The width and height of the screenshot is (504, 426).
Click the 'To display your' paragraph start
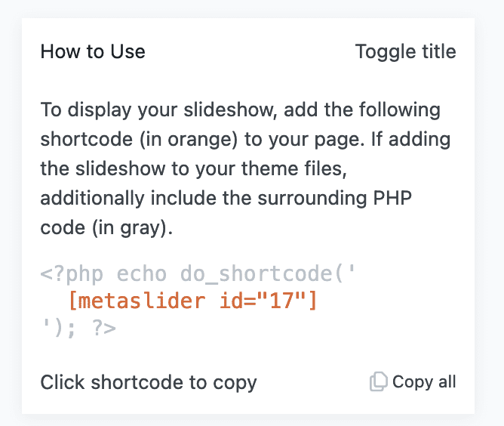(x=109, y=110)
